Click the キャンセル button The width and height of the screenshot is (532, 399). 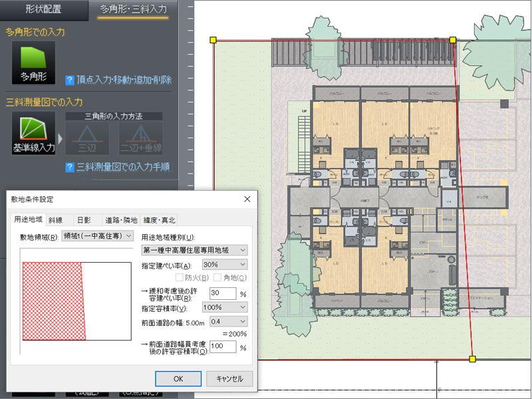(x=229, y=378)
